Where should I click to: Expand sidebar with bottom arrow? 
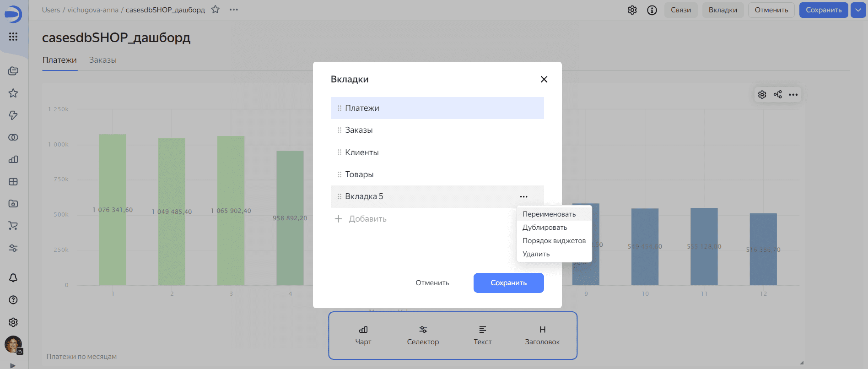coord(13,365)
